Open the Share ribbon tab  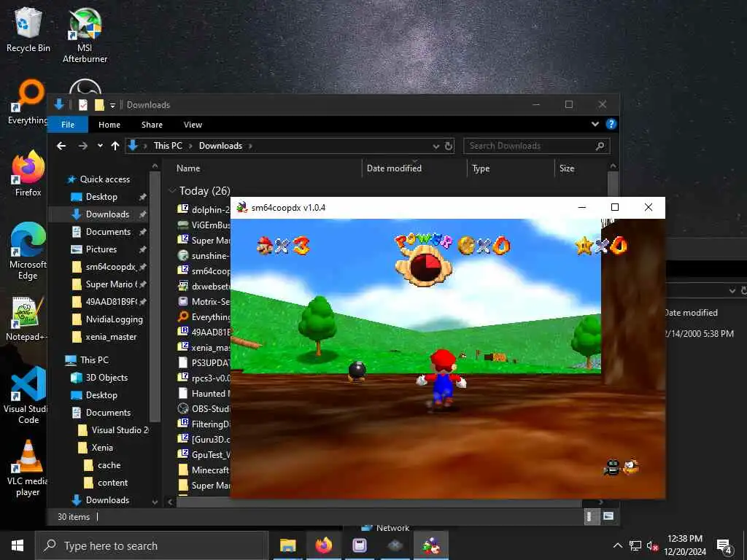click(152, 124)
